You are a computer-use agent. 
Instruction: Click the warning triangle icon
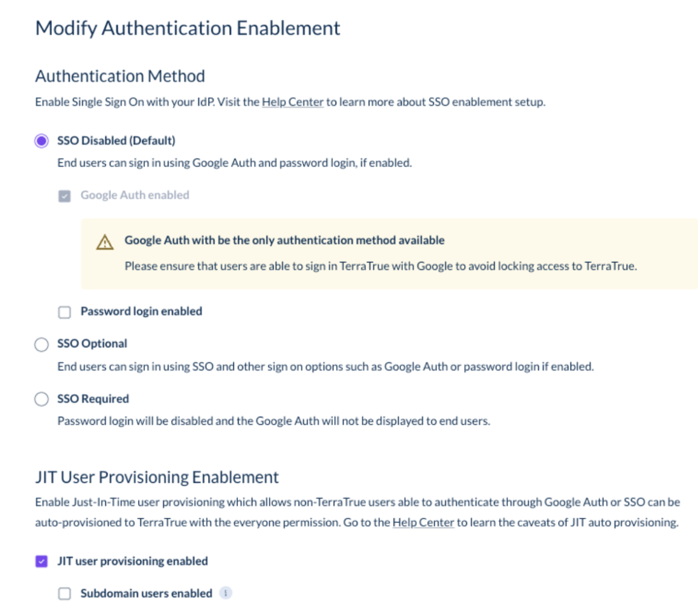[105, 242]
